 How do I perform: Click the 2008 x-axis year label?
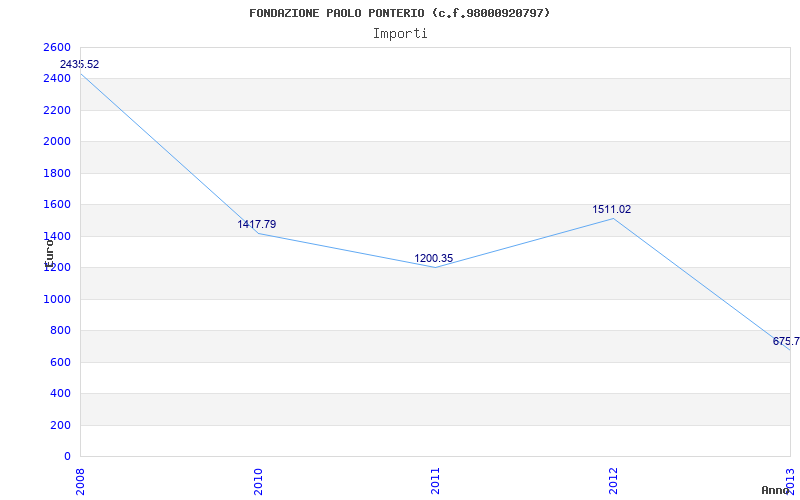[81, 481]
